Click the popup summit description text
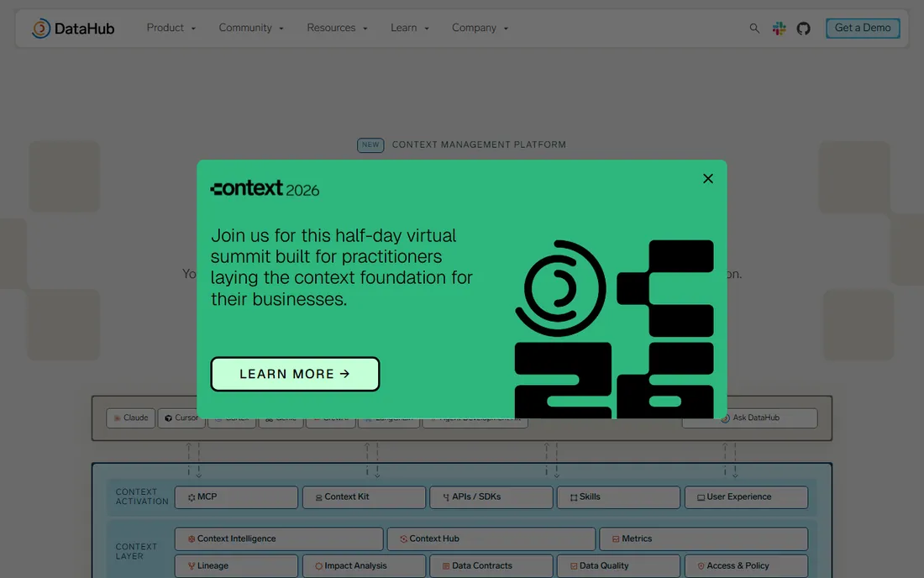The image size is (924, 578). pyautogui.click(x=341, y=267)
